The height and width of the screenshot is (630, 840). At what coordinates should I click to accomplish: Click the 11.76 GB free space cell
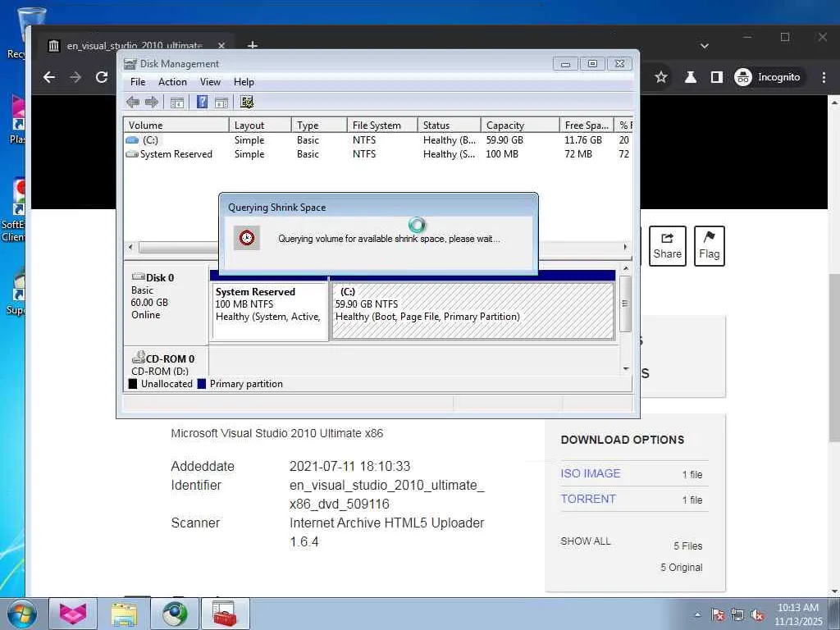coord(583,139)
